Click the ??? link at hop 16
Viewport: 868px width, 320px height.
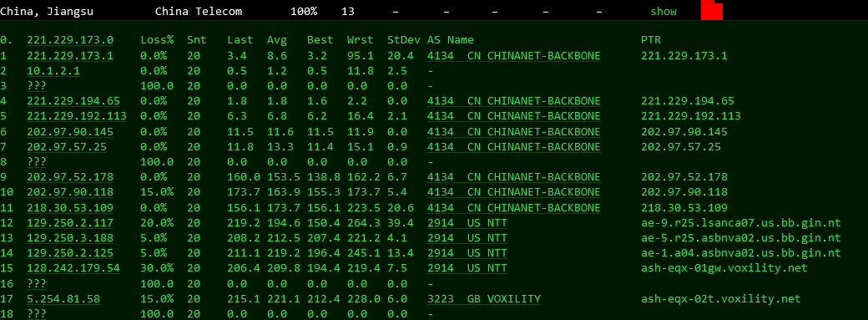click(x=37, y=284)
